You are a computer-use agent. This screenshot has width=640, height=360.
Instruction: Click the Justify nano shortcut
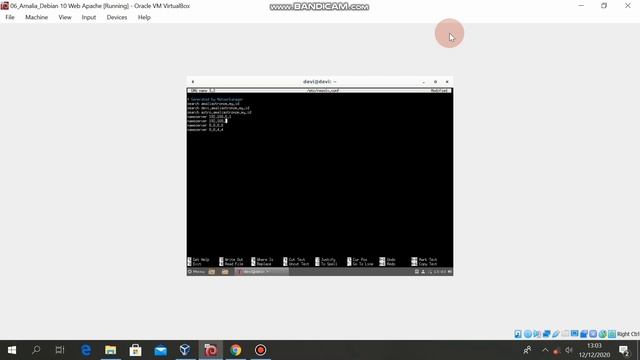coord(326,260)
